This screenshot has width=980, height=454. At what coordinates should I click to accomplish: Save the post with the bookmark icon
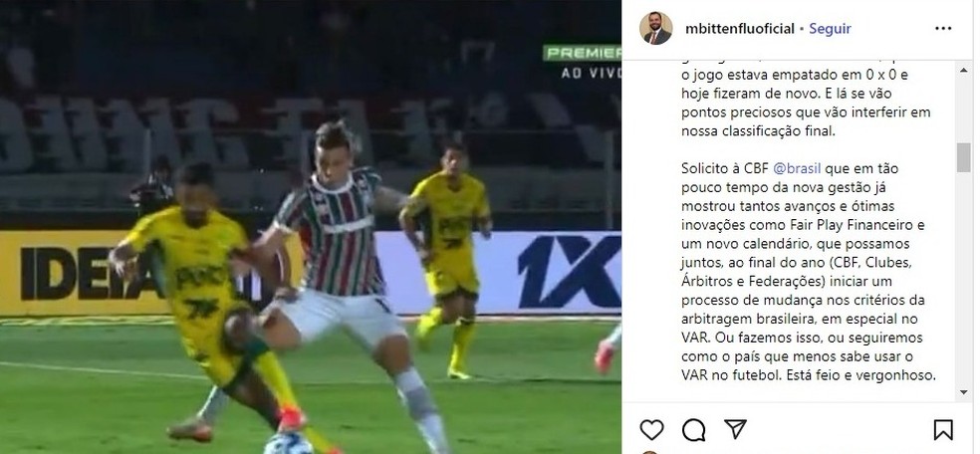click(943, 430)
